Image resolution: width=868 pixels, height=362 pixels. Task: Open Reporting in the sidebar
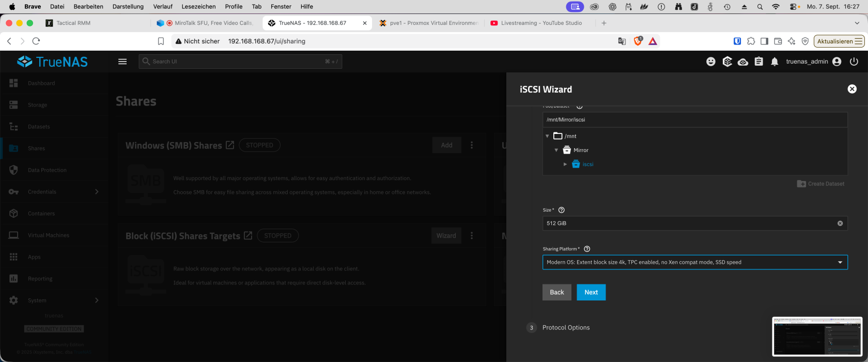click(x=54, y=279)
